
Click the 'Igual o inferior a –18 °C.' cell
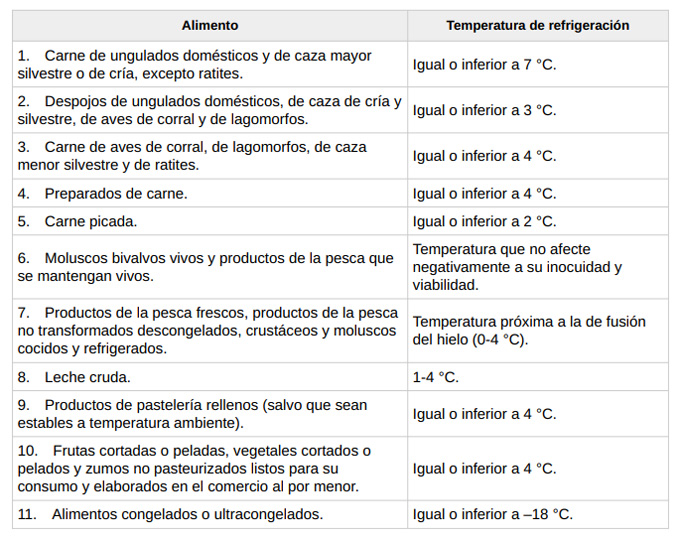492,514
